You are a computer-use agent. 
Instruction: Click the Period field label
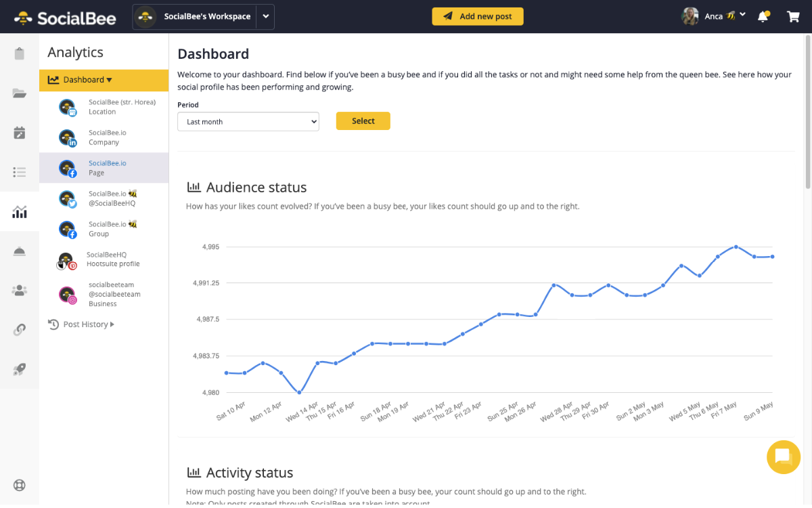188,105
